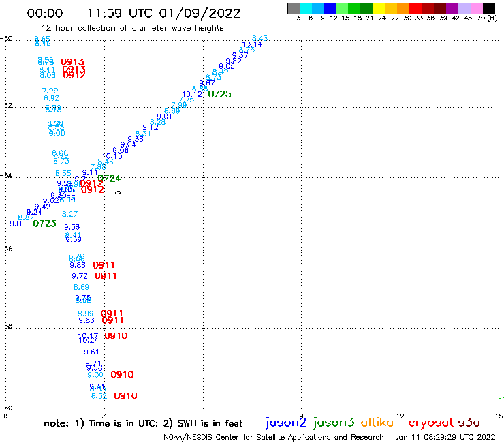Viewport: 504px width, 443px height.
Task: Click the wave height value '10.12'
Action: (192, 94)
